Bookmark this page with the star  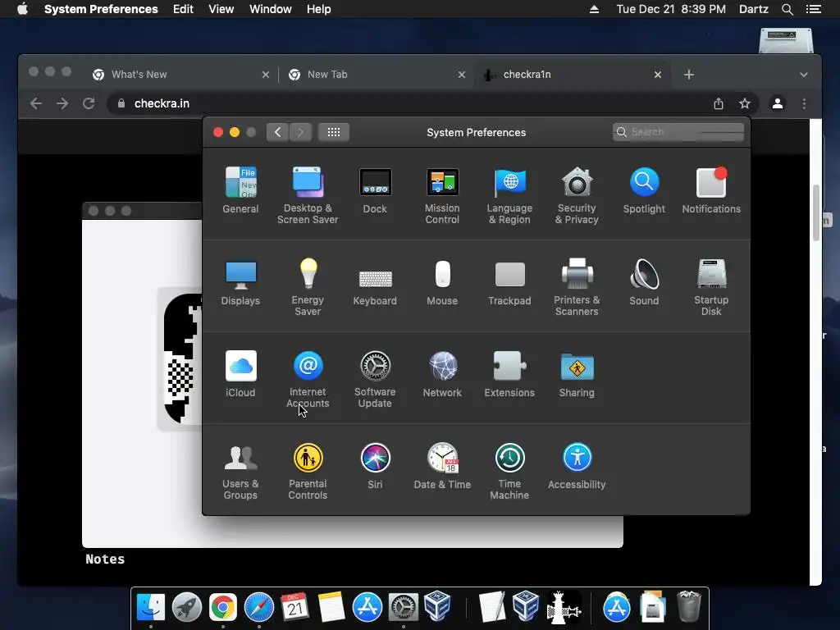[x=745, y=103]
